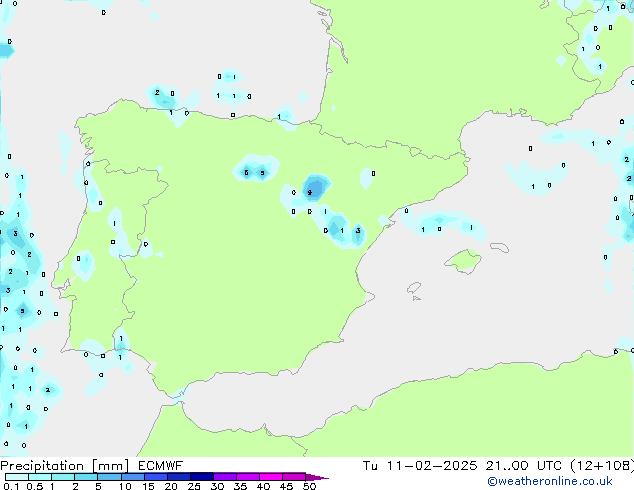Select the 40–45 mm bright pink swatch
The height and width of the screenshot is (490, 634).
[x=271, y=477]
